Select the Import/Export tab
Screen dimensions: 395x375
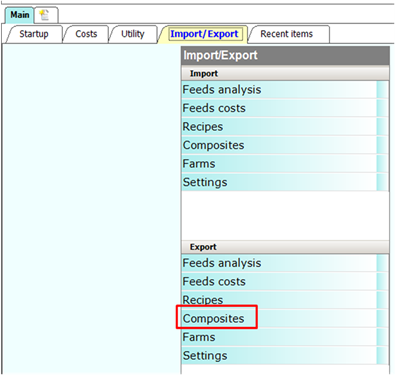[204, 34]
